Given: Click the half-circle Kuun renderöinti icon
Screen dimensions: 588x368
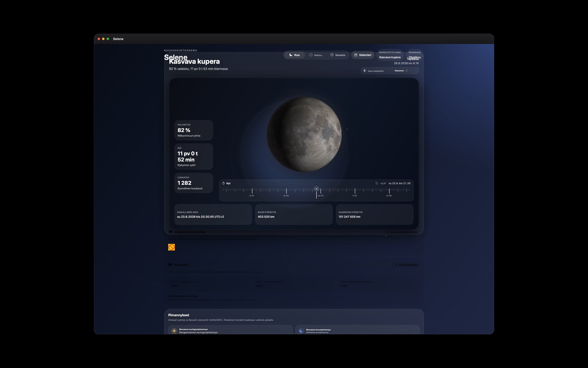Looking at the screenshot, I should [x=365, y=71].
